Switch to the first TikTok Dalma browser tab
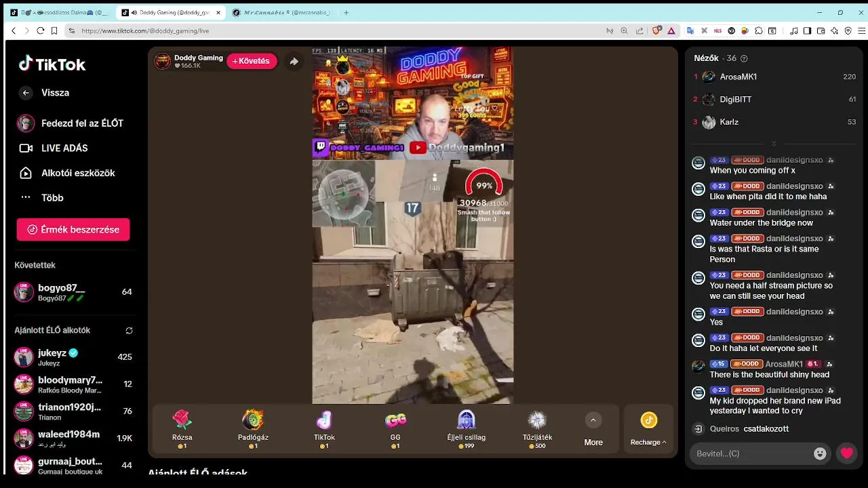Image resolution: width=868 pixels, height=488 pixels. 59,12
